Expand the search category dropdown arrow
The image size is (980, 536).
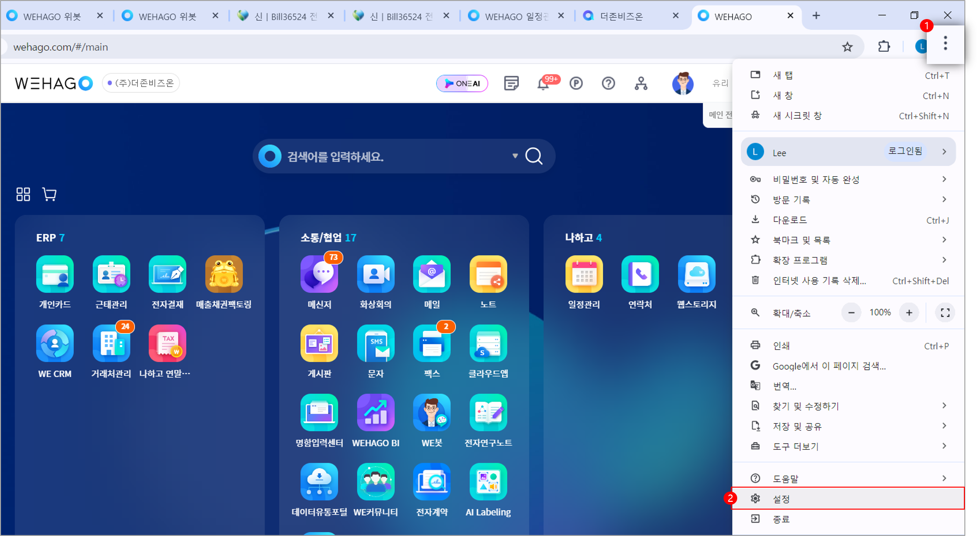[515, 156]
